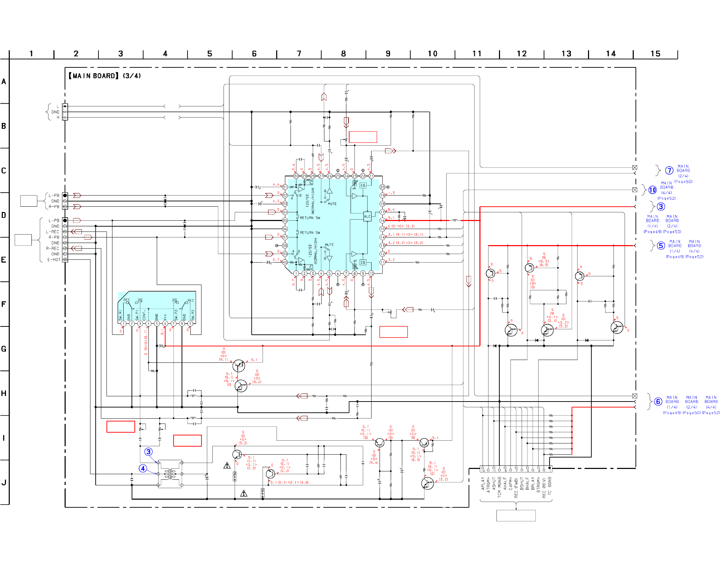Screen dimensions: 720x588
Task: Click the lower warning triangle near bottom rail
Action: click(x=244, y=493)
